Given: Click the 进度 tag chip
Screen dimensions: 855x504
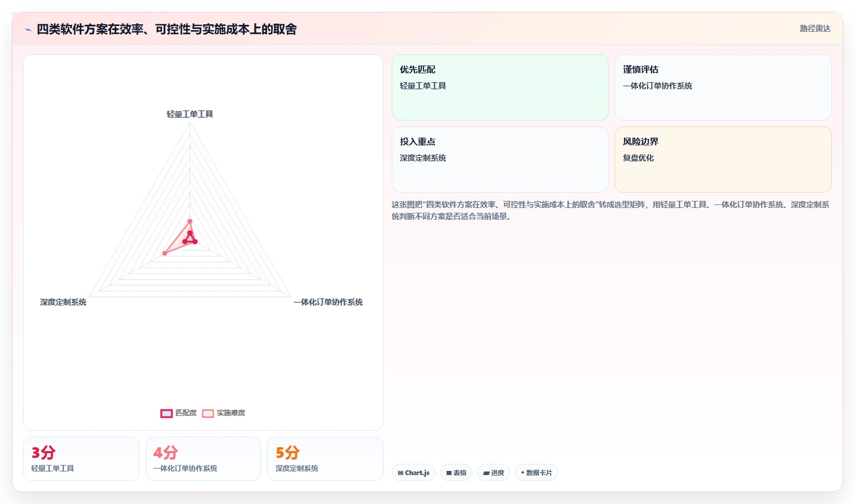Looking at the screenshot, I should [x=493, y=473].
